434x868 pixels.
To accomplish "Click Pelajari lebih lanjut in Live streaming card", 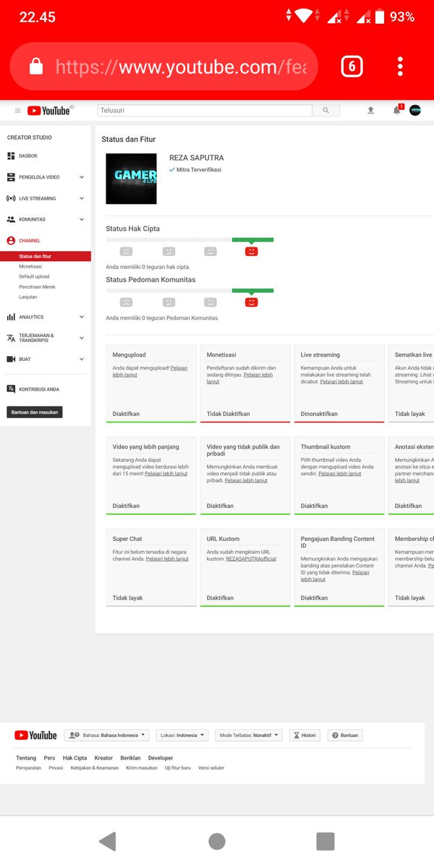I will pyautogui.click(x=341, y=381).
